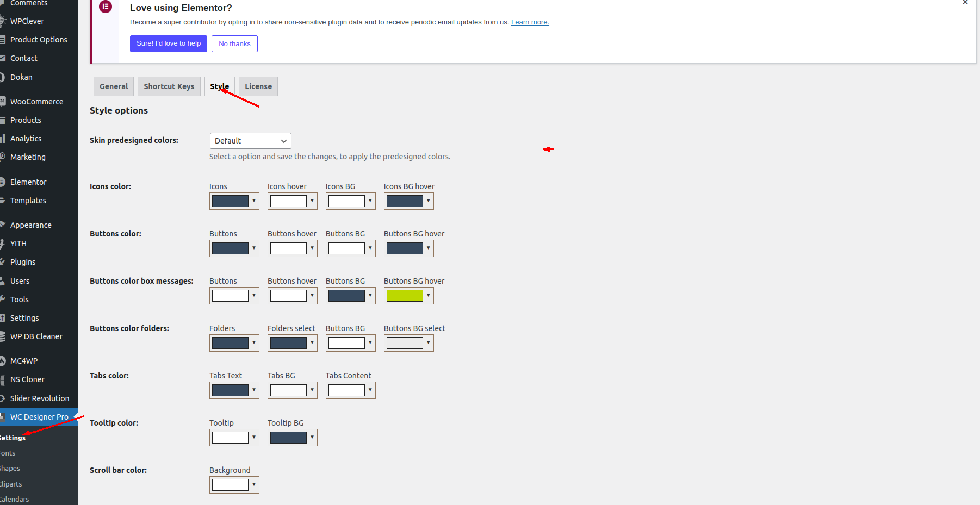Expand the Tabs BG color arrow
This screenshot has height=505, width=980.
tap(312, 390)
